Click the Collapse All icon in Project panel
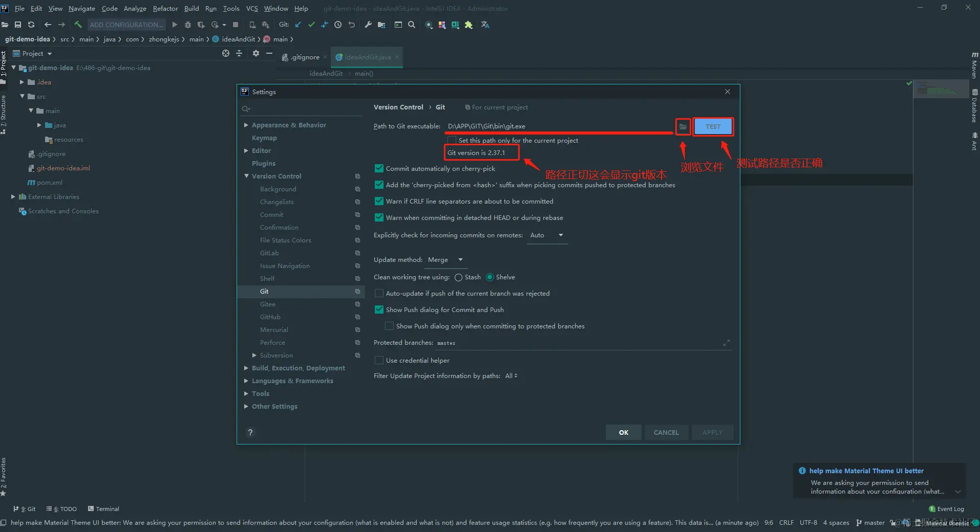The height and width of the screenshot is (532, 980). click(x=239, y=53)
